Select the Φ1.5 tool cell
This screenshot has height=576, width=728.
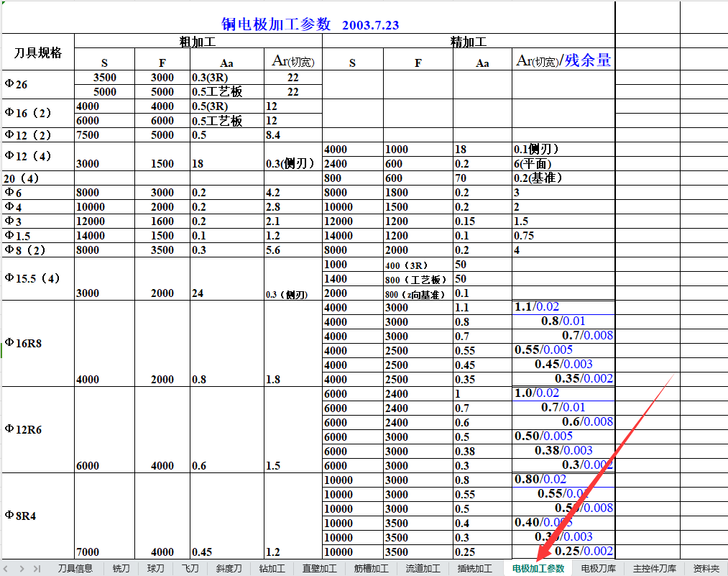click(x=38, y=236)
